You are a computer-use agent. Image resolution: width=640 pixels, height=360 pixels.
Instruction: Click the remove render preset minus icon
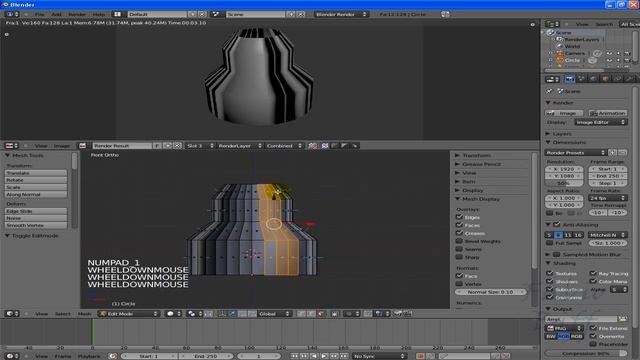pyautogui.click(x=622, y=152)
